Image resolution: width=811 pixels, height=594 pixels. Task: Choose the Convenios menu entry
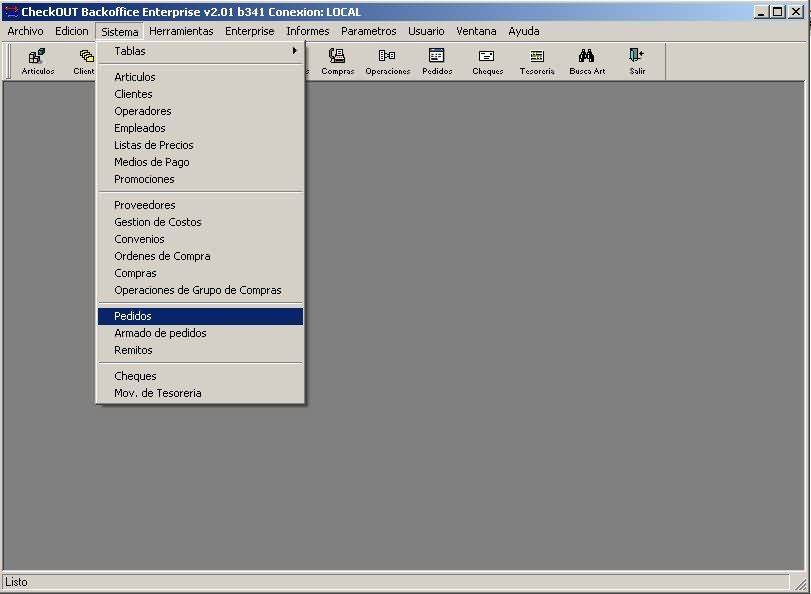(200, 240)
